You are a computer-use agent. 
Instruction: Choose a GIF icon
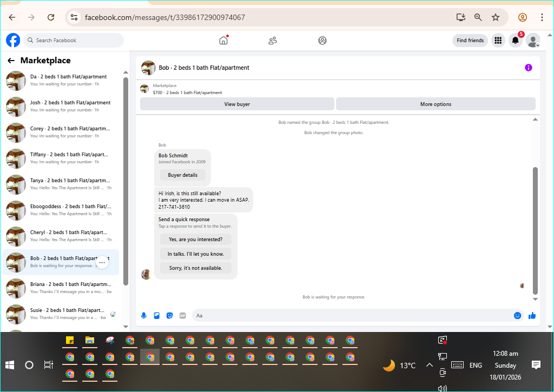click(183, 316)
